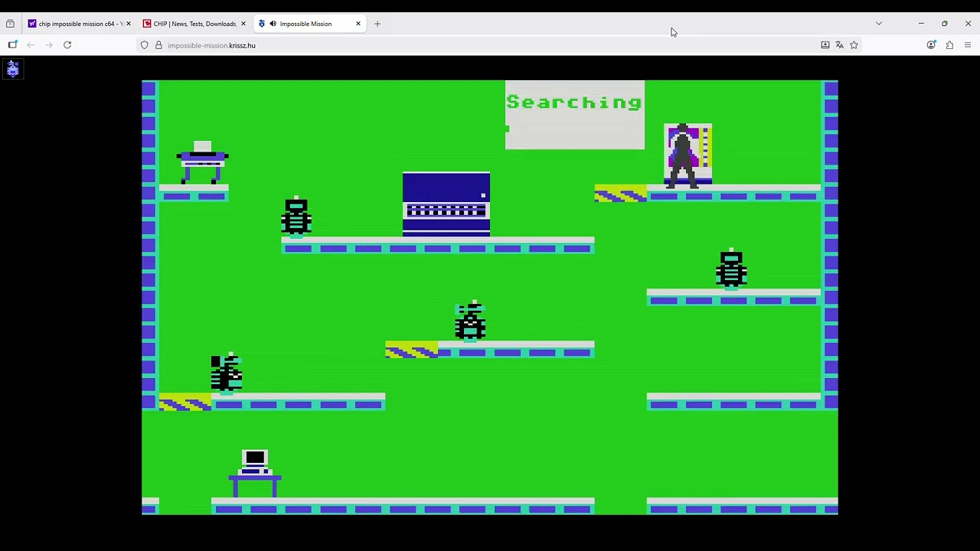Click the Searching status box
Image resolution: width=980 pixels, height=551 pixels.
[x=575, y=115]
